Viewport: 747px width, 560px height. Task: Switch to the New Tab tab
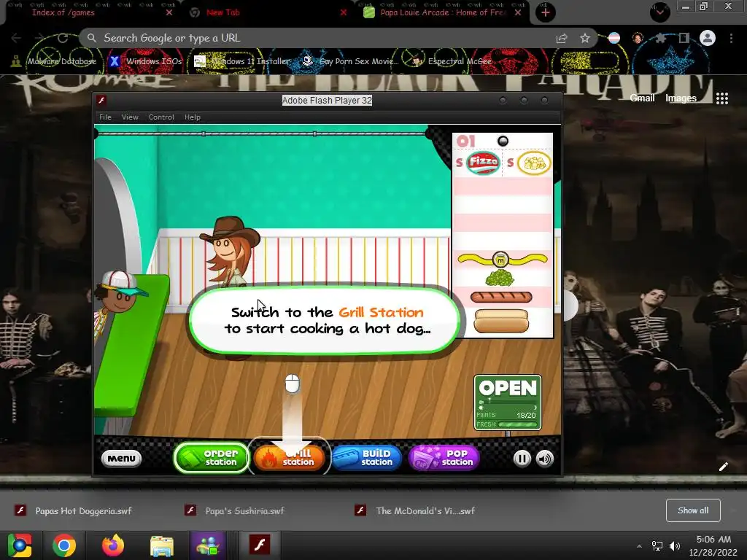[x=223, y=12]
